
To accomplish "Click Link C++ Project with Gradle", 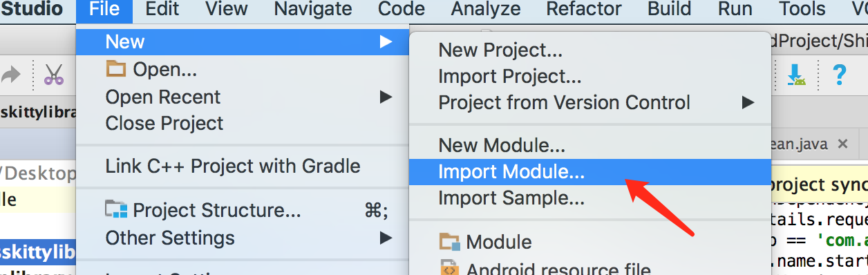I will point(233,167).
